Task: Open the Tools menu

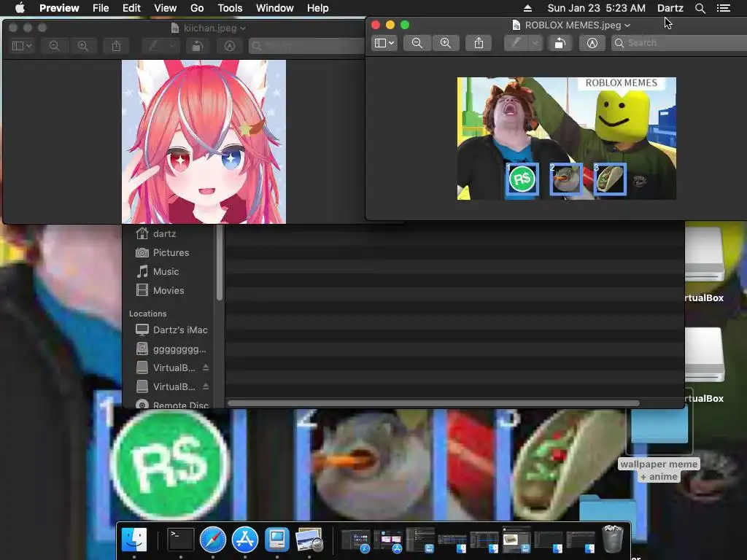Action: (x=230, y=8)
